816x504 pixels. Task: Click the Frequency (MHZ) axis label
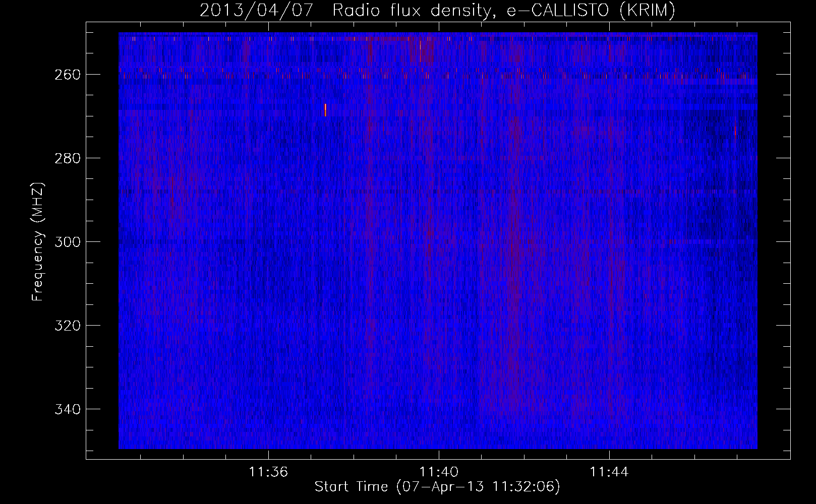(x=38, y=241)
